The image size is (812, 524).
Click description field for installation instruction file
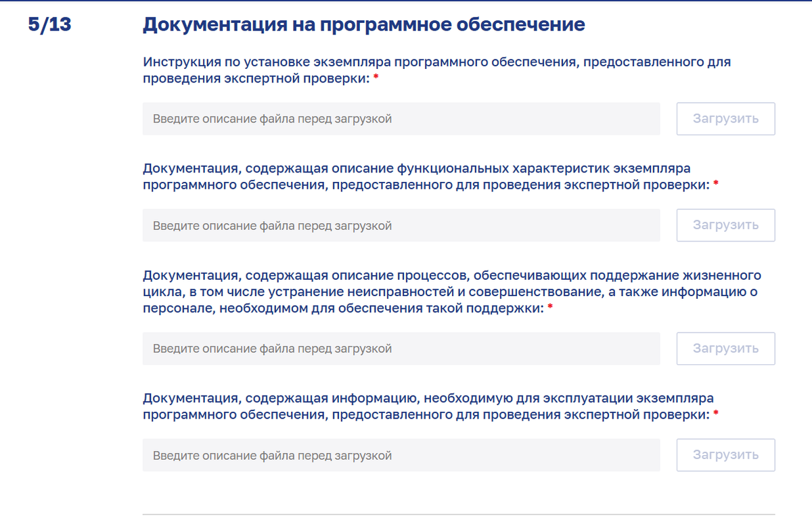click(401, 119)
